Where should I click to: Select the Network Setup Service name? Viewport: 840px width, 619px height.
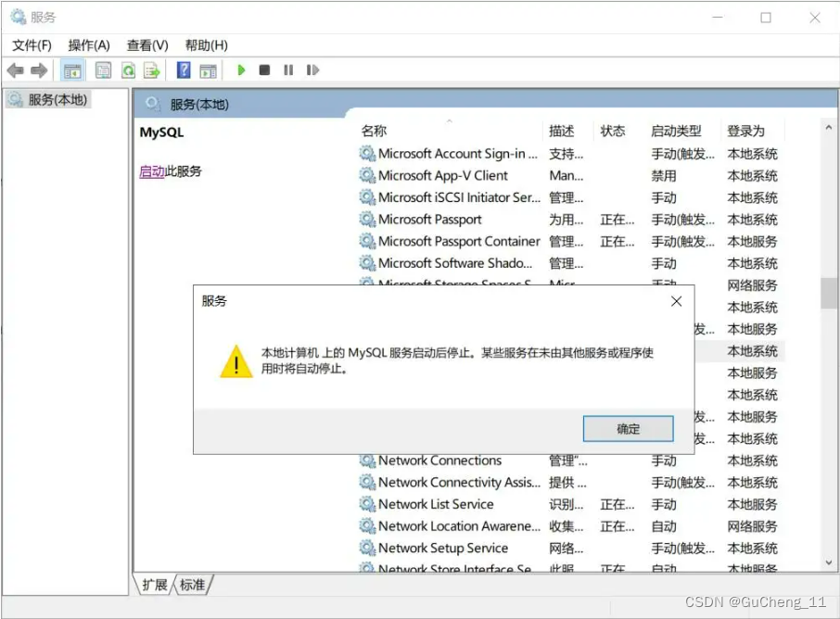[443, 549]
